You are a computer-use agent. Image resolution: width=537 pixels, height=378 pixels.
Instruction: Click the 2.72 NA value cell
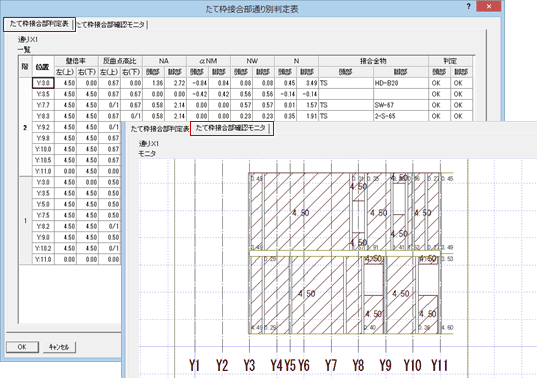[176, 83]
